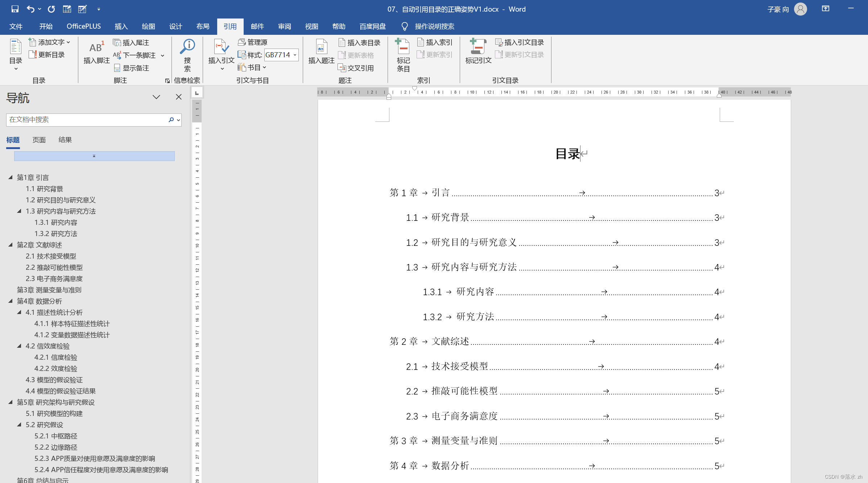The height and width of the screenshot is (483, 868).
Task: Collapse the 1.3 研究内容与研究方法 heading
Action: click(x=19, y=211)
